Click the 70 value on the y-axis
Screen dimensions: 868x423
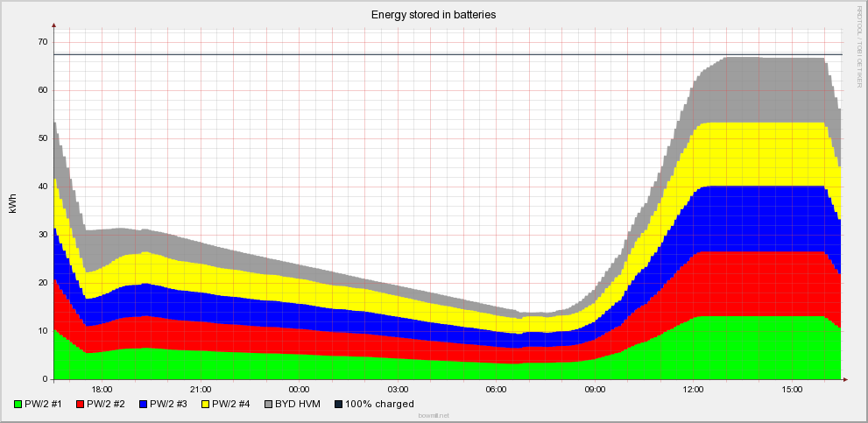[x=42, y=42]
